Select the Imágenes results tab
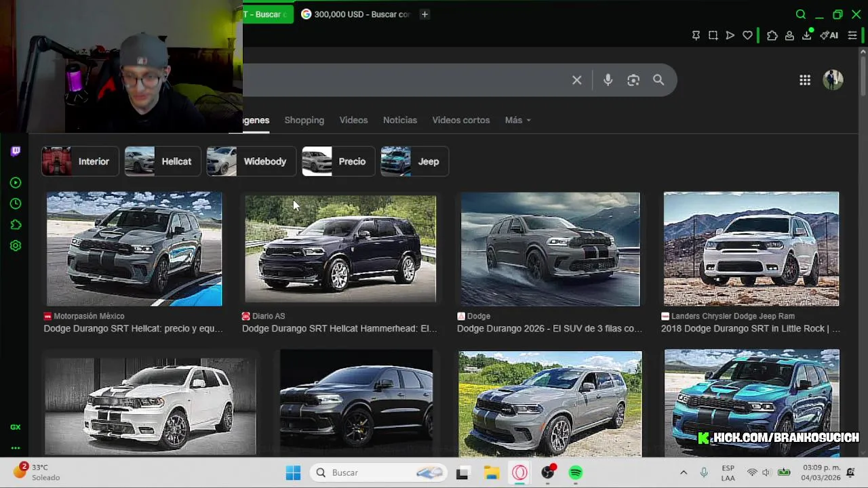The width and height of the screenshot is (868, 488). [256, 120]
